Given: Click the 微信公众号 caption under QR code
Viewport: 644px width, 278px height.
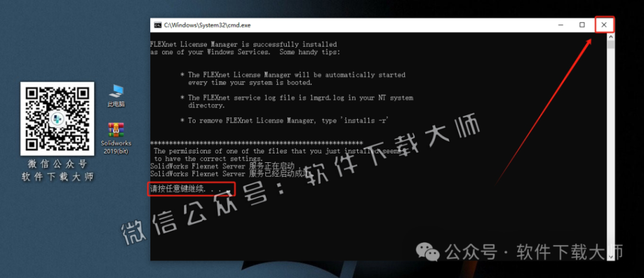Looking at the screenshot, I should tap(57, 164).
